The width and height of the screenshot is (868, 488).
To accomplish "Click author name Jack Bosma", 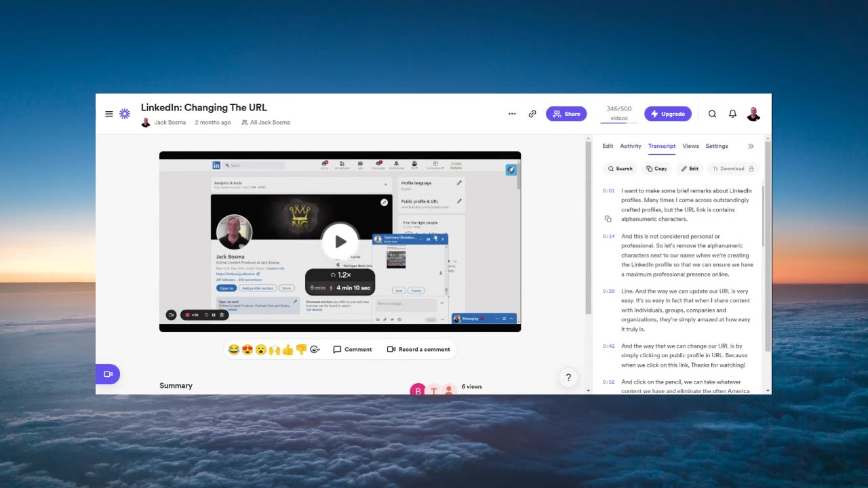I will (x=170, y=123).
